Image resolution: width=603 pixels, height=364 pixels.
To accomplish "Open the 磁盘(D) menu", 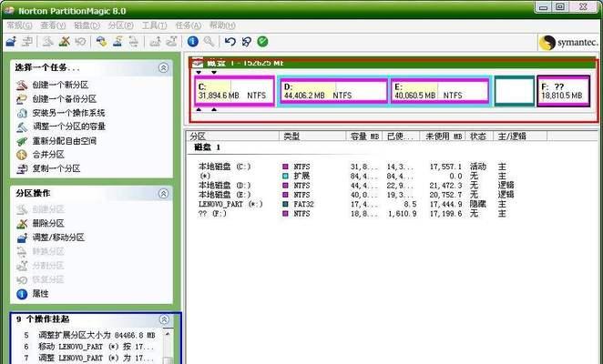I will click(x=87, y=25).
